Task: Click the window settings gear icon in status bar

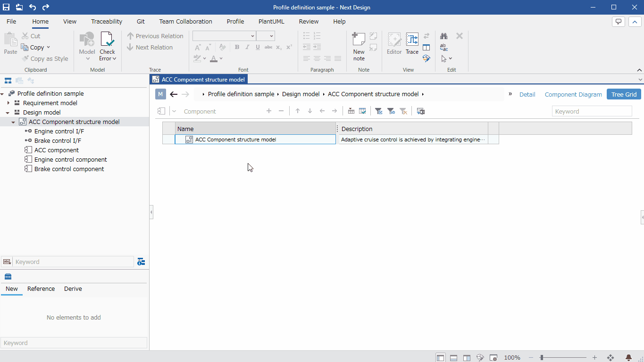Action: point(493,358)
